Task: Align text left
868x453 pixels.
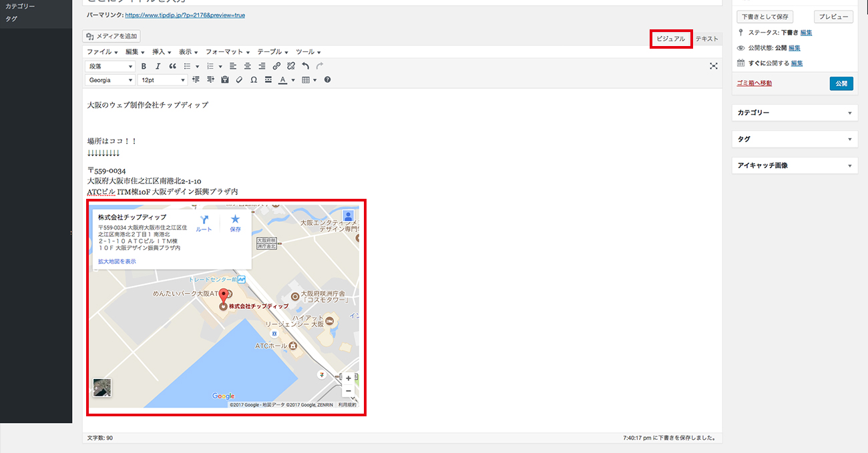Action: [x=233, y=66]
